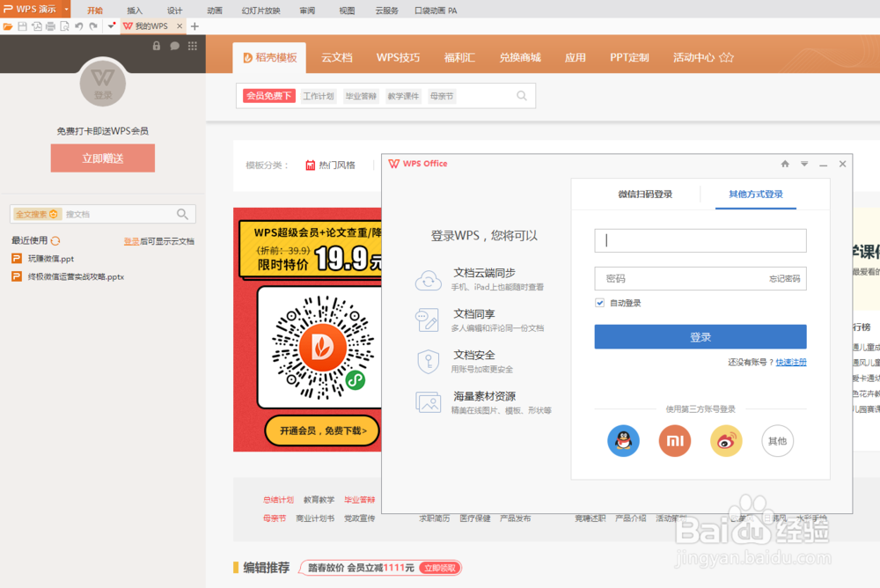Switch to 微信扫码登录 tab
Image resolution: width=880 pixels, height=588 pixels.
[645, 195]
